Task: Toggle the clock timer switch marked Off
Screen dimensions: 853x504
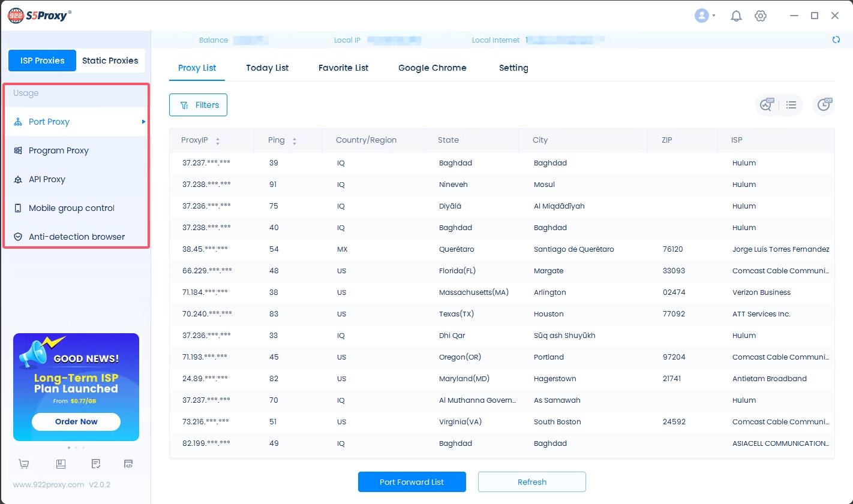Action: tap(824, 105)
